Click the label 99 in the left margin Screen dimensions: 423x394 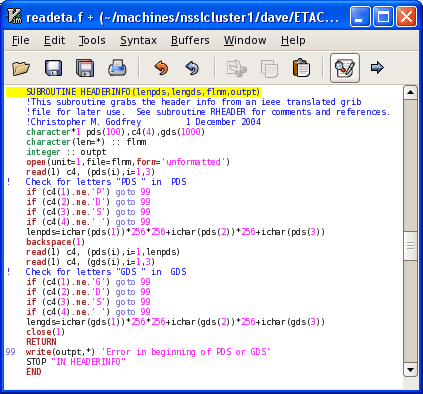click(11, 352)
